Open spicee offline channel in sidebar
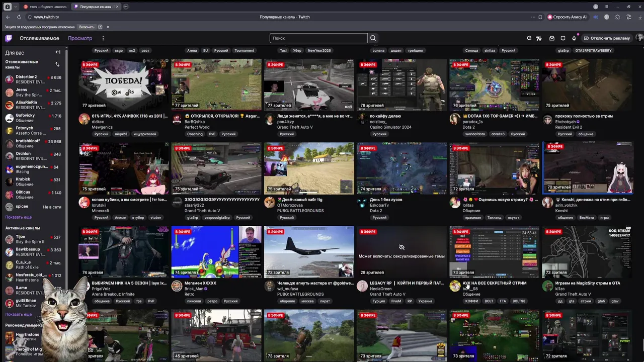 [x=34, y=207]
